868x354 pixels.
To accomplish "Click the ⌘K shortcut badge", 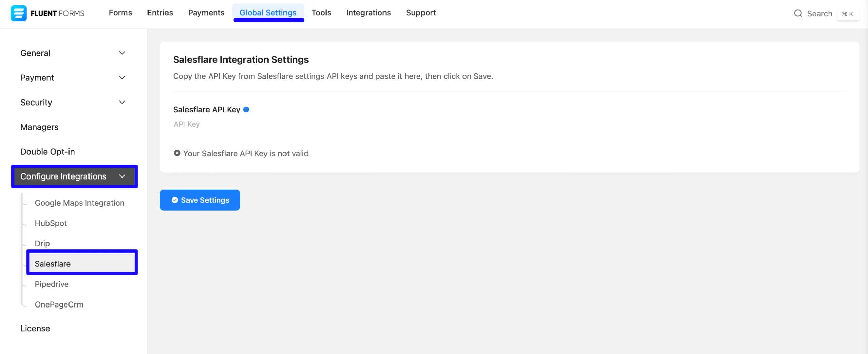I will click(x=848, y=14).
